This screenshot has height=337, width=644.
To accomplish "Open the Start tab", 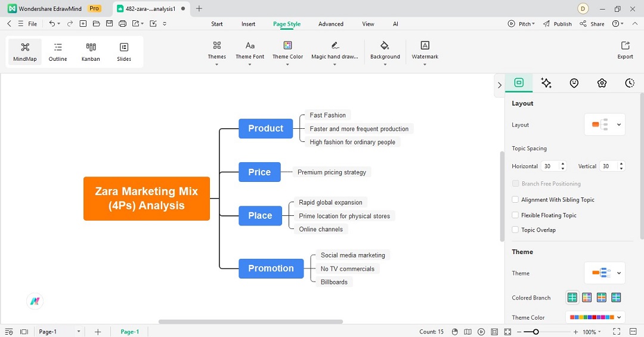I will click(x=217, y=24).
